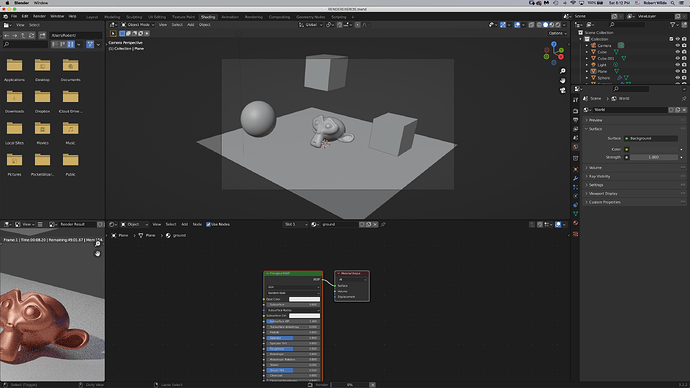The height and width of the screenshot is (388, 690).
Task: Open the Node menu in node editor
Action: click(197, 224)
